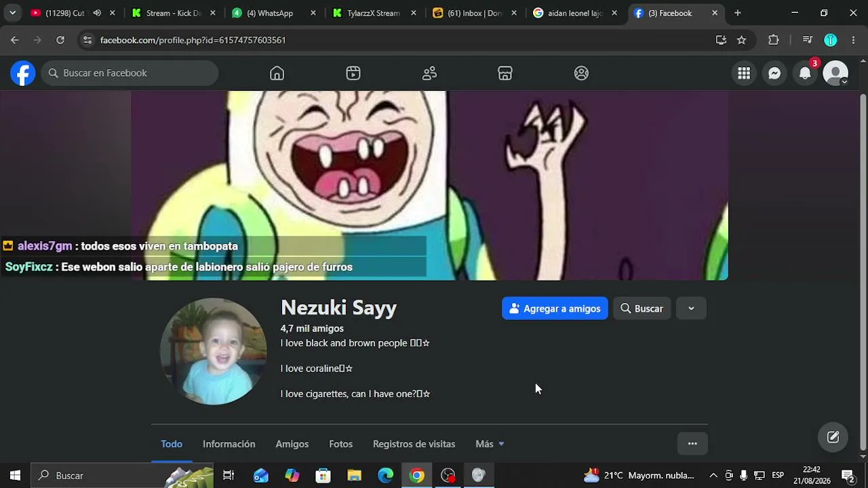Open the Registros de visitas tab
The height and width of the screenshot is (488, 868).
(414, 444)
